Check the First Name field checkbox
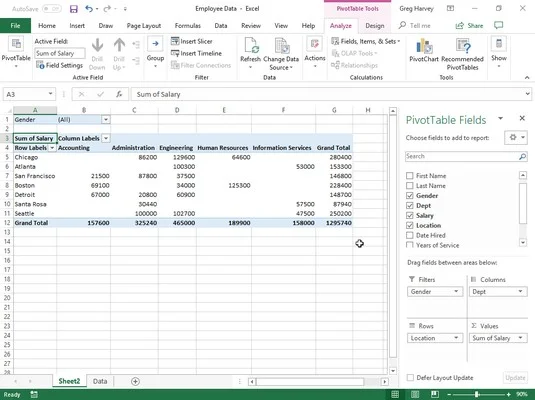 pos(409,176)
